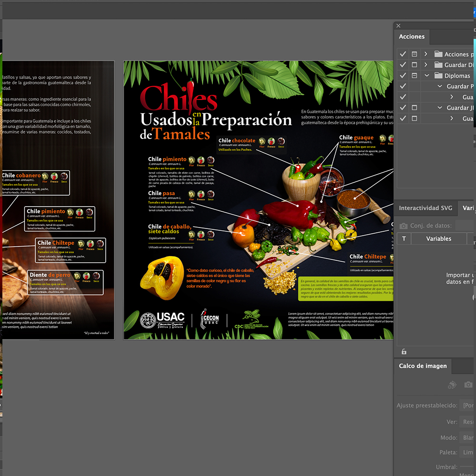This screenshot has height=476, width=476.
Task: Select the Seco icon under Chile de caballo
Action: [x=211, y=234]
